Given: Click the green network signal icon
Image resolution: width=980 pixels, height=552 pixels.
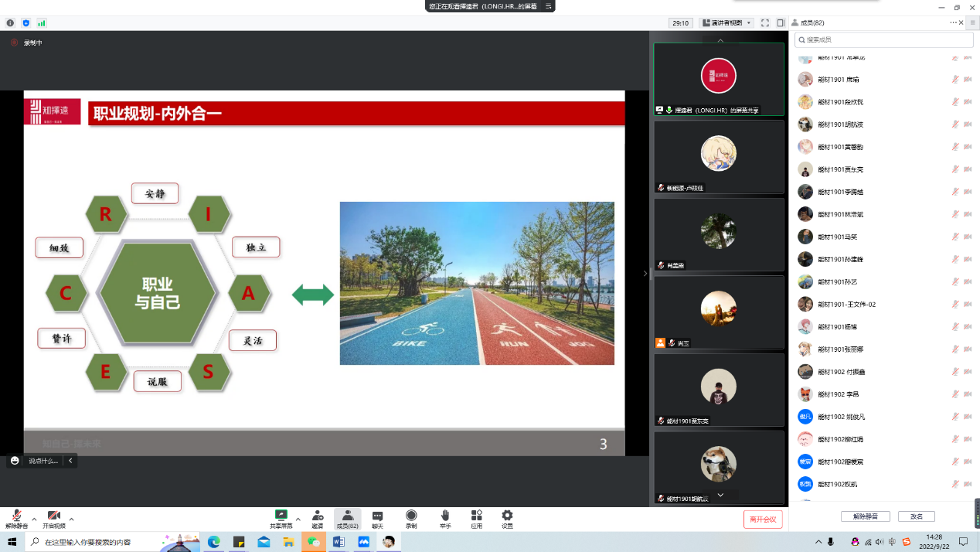Looking at the screenshot, I should [41, 23].
